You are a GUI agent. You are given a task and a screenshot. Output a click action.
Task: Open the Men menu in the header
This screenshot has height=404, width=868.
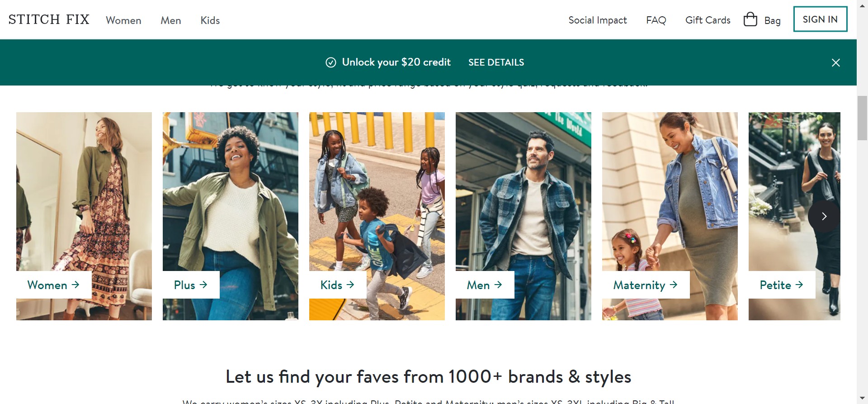(x=170, y=20)
